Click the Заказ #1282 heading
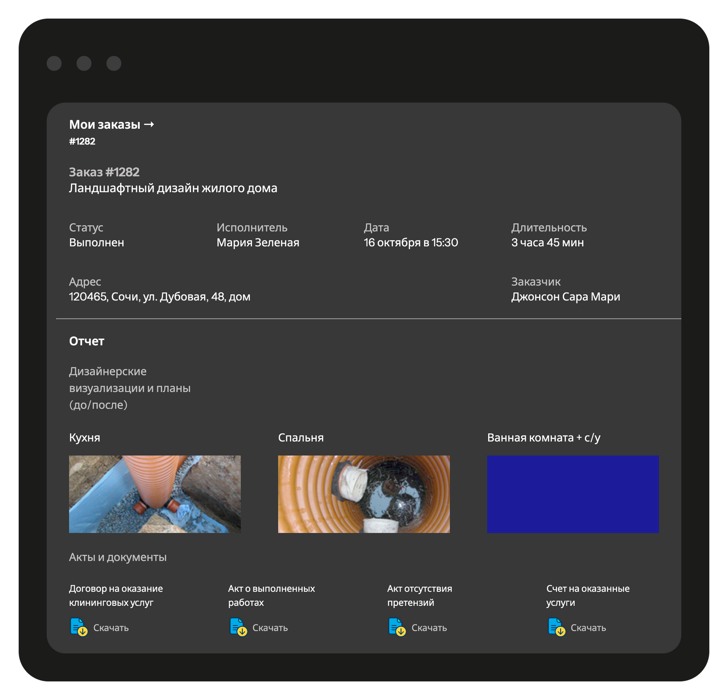 pos(104,172)
